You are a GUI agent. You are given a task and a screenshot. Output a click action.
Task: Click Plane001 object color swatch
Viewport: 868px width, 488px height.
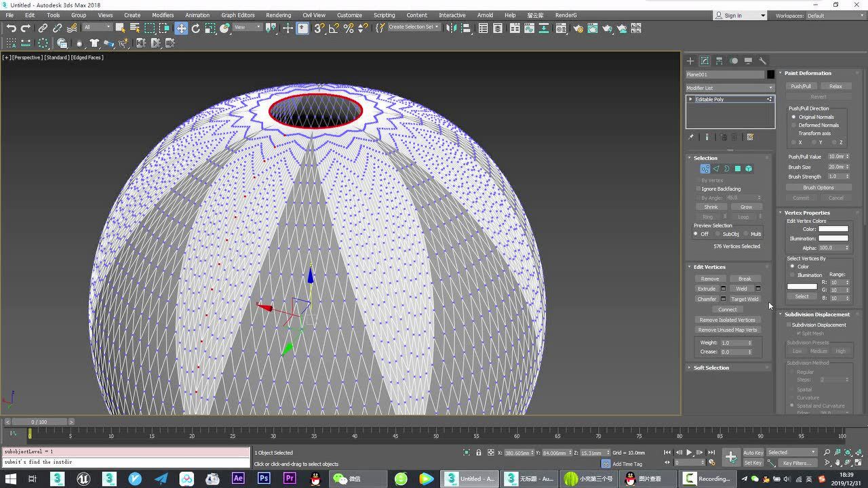tap(770, 75)
